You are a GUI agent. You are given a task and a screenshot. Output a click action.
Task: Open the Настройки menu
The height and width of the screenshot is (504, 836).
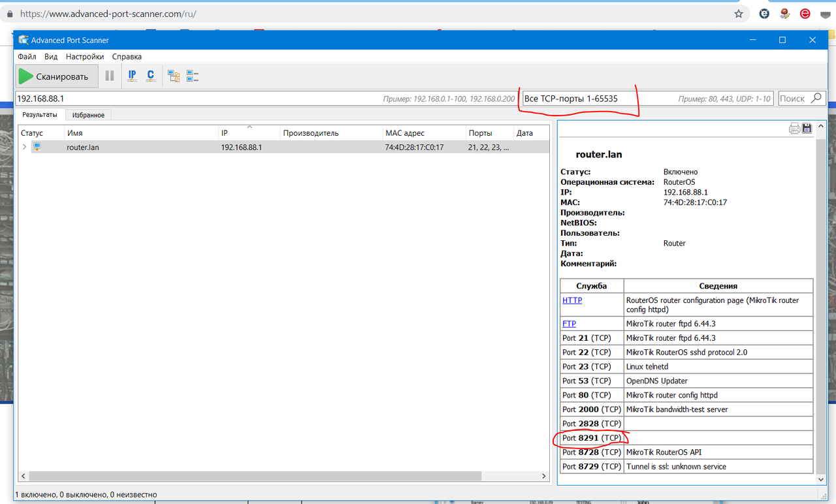pos(85,57)
